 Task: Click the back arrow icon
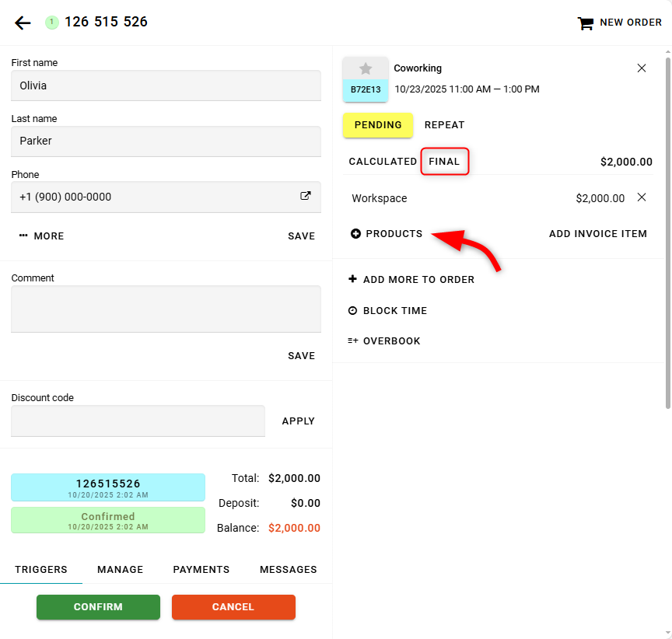[23, 23]
